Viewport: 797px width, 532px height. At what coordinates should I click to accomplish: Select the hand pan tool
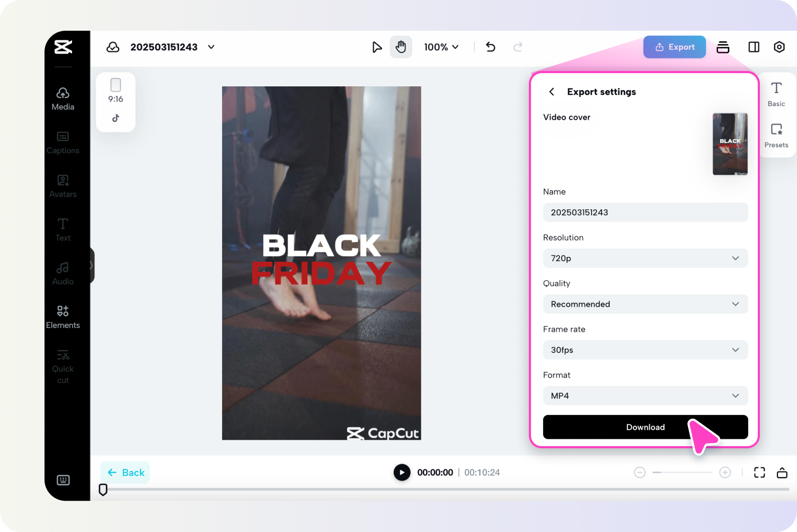click(401, 47)
